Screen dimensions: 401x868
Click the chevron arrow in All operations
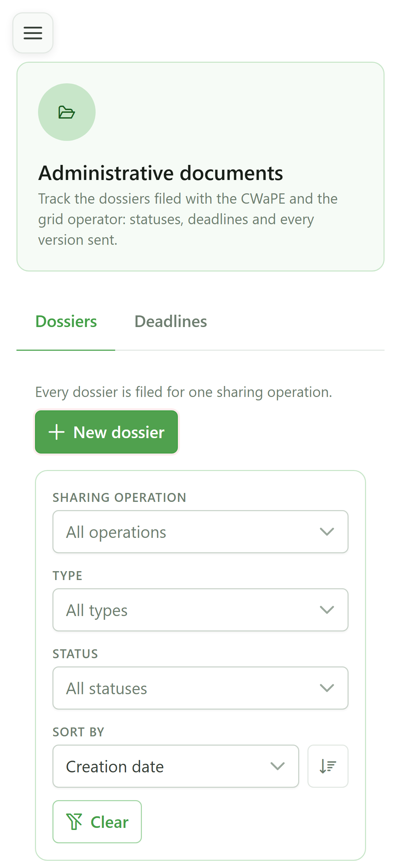point(327,532)
